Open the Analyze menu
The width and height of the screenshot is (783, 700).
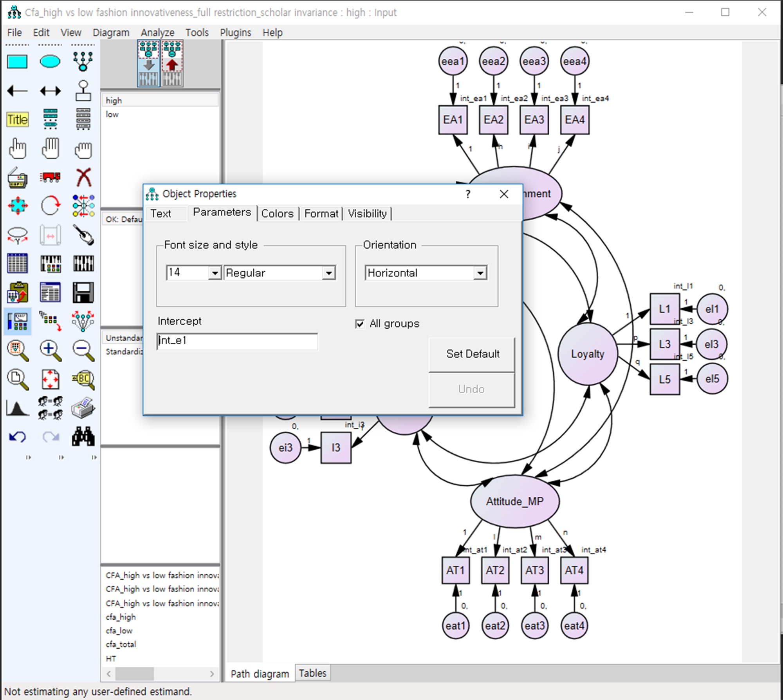(157, 33)
